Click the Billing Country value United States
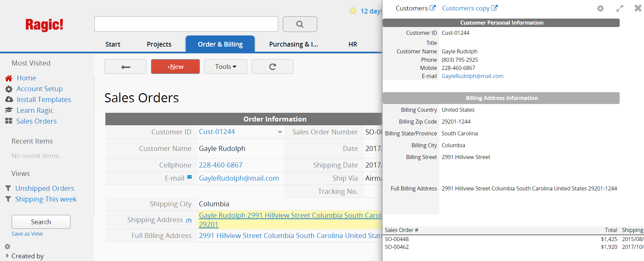This screenshot has height=261, width=644. pos(458,110)
